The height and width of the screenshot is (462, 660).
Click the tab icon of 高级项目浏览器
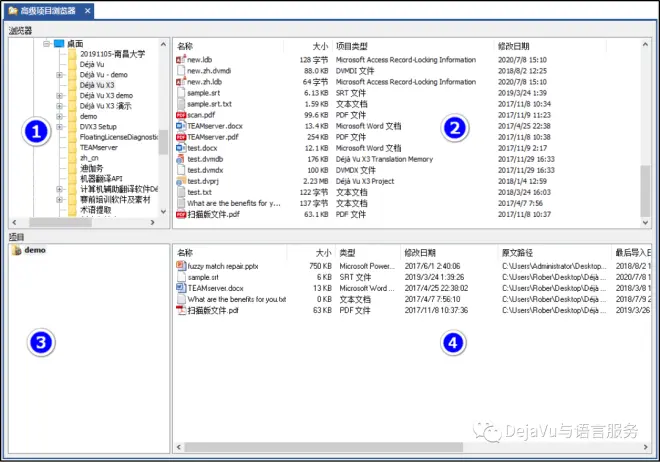point(13,11)
